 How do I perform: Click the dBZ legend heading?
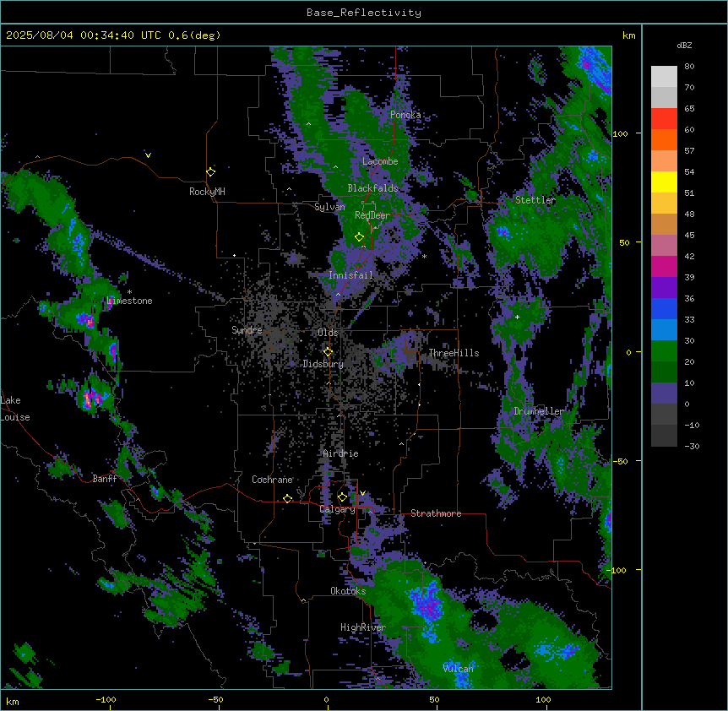click(x=684, y=46)
